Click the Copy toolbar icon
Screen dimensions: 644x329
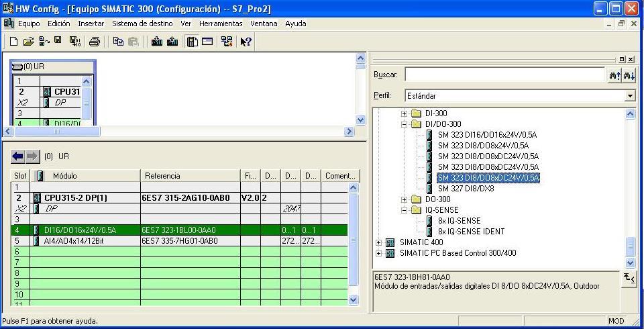point(118,42)
